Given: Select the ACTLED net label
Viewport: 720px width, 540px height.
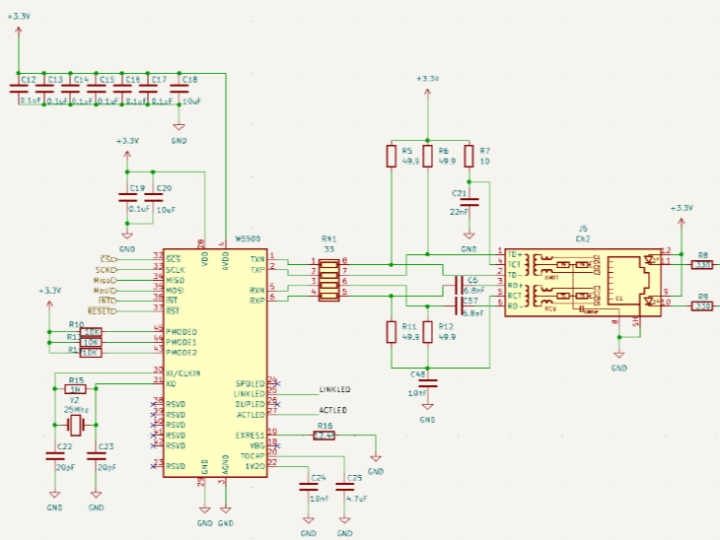Looking at the screenshot, I should [x=333, y=411].
